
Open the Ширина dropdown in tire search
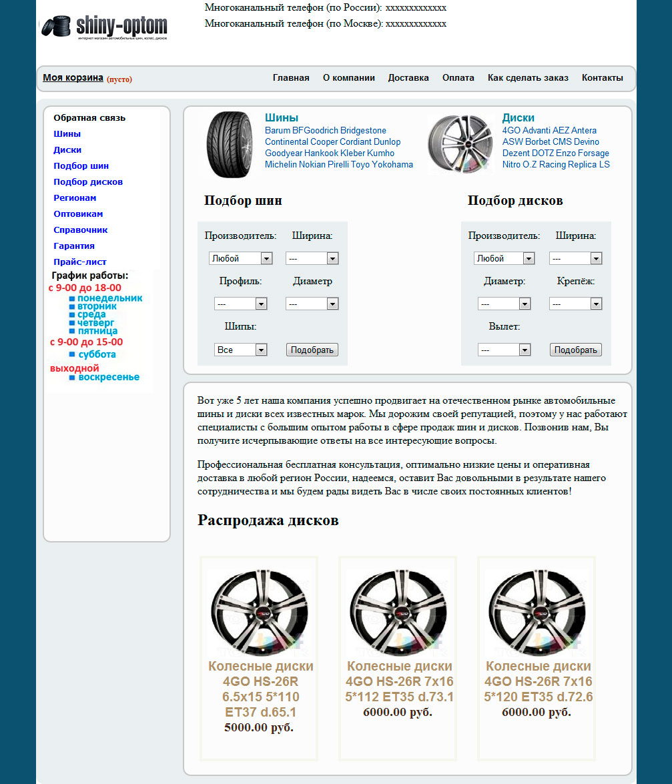click(312, 258)
